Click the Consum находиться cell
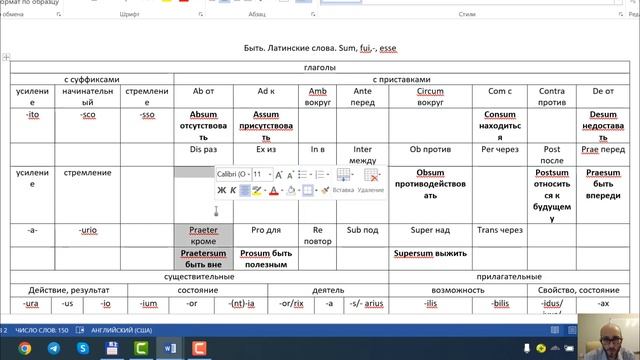Viewport: 640px width, 360px height. [500, 126]
